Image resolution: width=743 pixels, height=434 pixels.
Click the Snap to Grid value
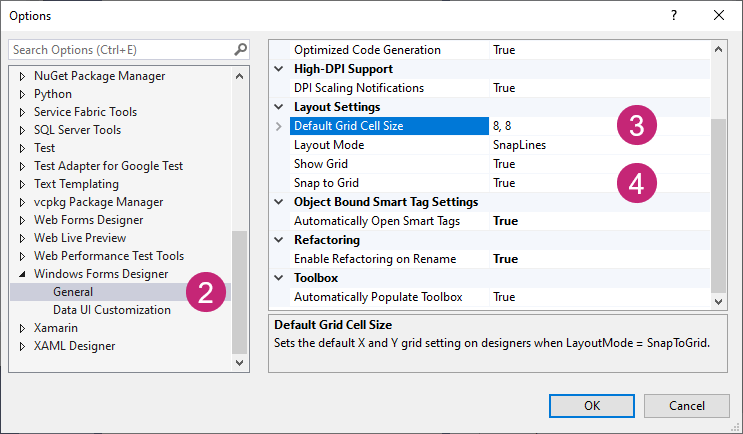(x=504, y=183)
